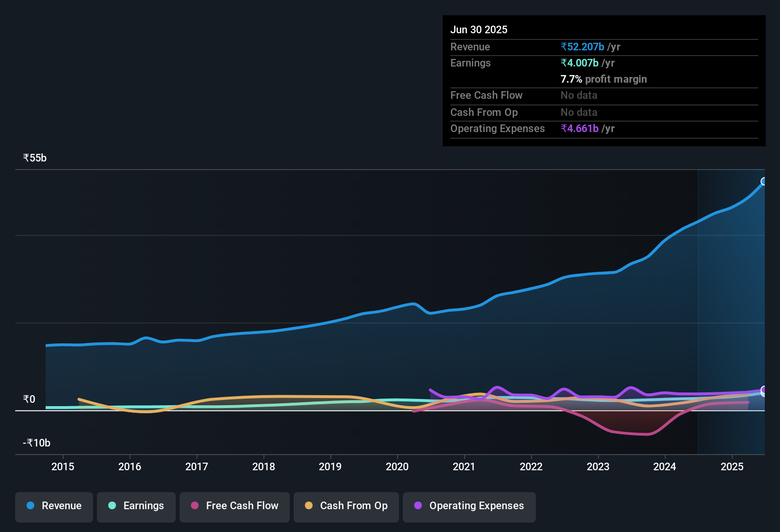780x532 pixels.
Task: Select the 2025 year label on axis
Action: (732, 466)
